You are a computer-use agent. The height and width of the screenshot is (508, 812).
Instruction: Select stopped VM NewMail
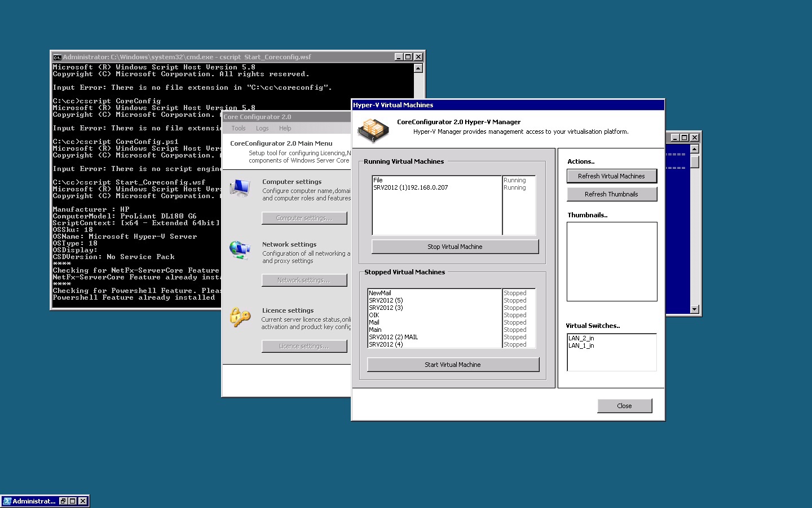point(435,293)
